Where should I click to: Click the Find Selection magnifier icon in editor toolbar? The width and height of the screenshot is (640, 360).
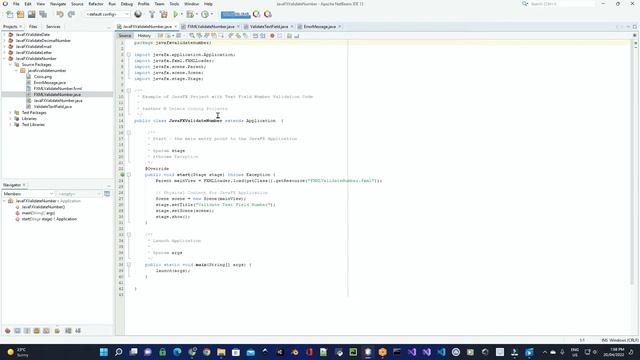point(192,36)
